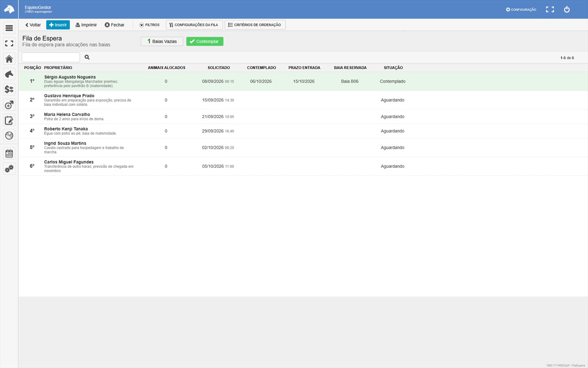Click the search input field
This screenshot has width=588, height=368.
pyautogui.click(x=51, y=57)
